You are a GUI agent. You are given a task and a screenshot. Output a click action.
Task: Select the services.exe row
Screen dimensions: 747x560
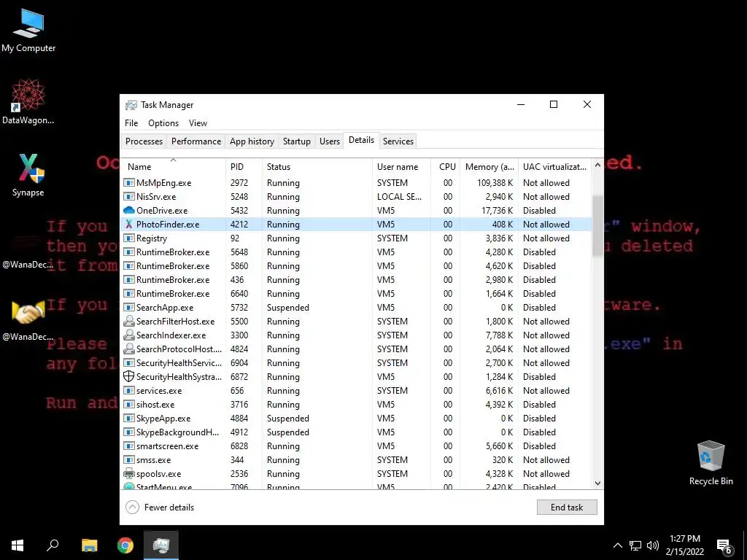(x=356, y=391)
